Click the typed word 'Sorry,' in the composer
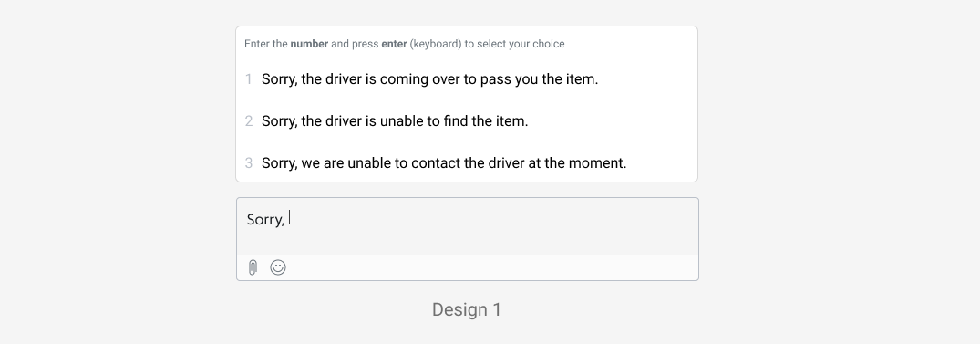The image size is (980, 344). click(265, 220)
